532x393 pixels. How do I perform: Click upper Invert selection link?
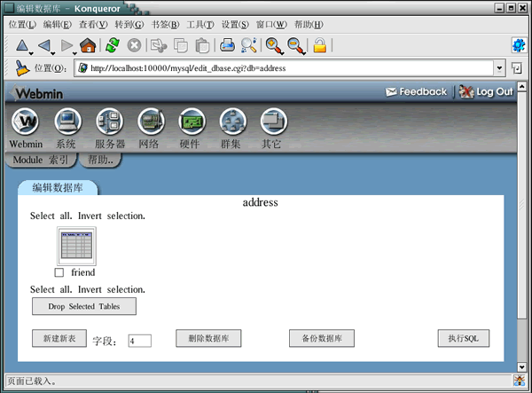pos(112,216)
